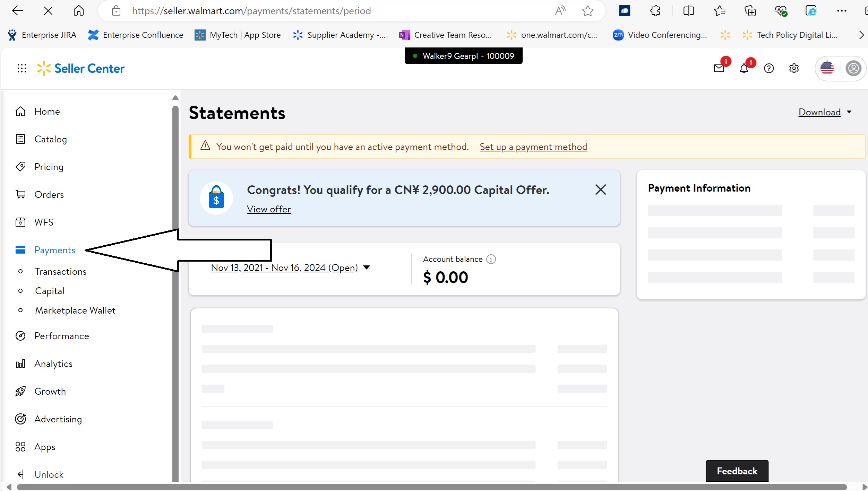Click Set up a payment method link
The width and height of the screenshot is (868, 491).
[x=533, y=147]
